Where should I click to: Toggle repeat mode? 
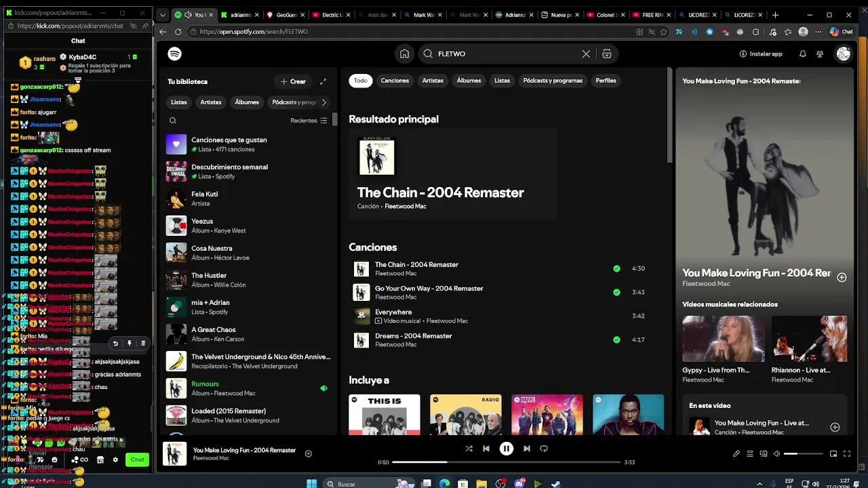[544, 448]
